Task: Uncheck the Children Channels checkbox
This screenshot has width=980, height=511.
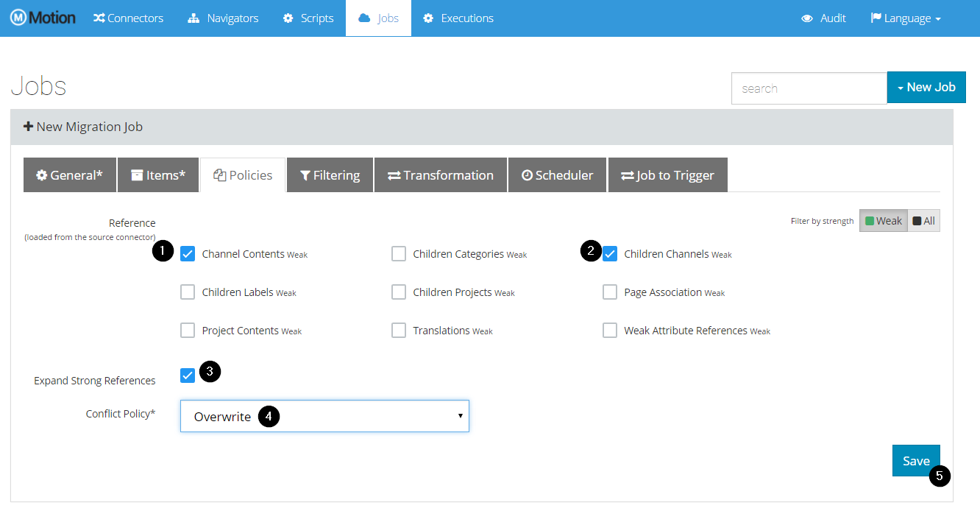Action: 610,254
